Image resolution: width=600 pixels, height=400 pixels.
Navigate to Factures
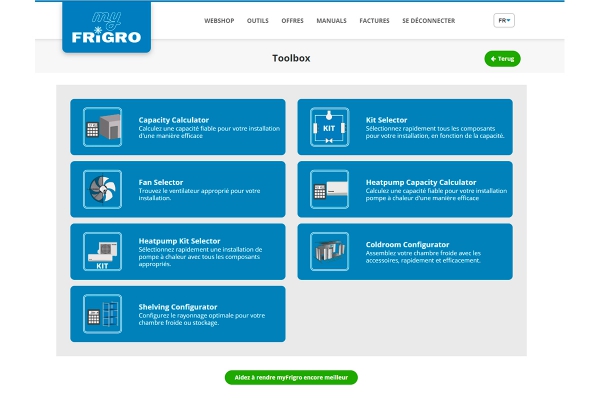374,21
